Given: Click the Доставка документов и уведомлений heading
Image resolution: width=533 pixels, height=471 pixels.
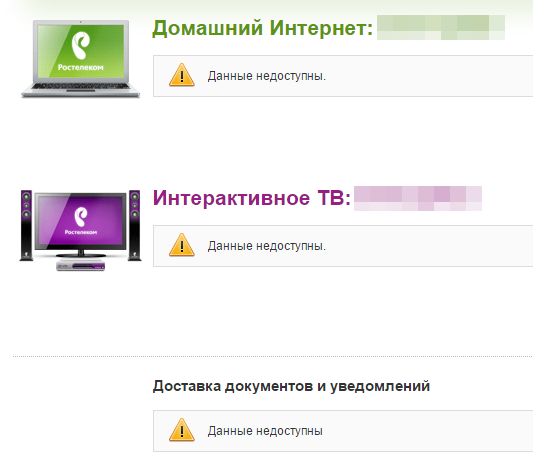Looking at the screenshot, I should pyautogui.click(x=291, y=386).
